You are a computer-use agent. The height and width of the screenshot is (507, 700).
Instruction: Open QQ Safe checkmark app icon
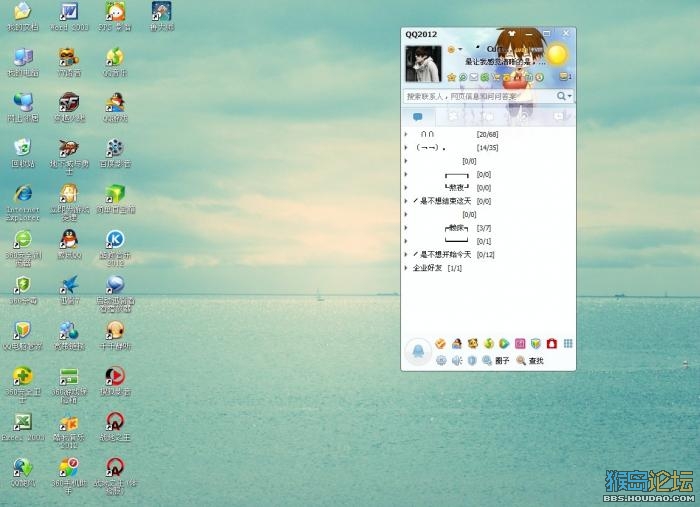pyautogui.click(x=440, y=343)
